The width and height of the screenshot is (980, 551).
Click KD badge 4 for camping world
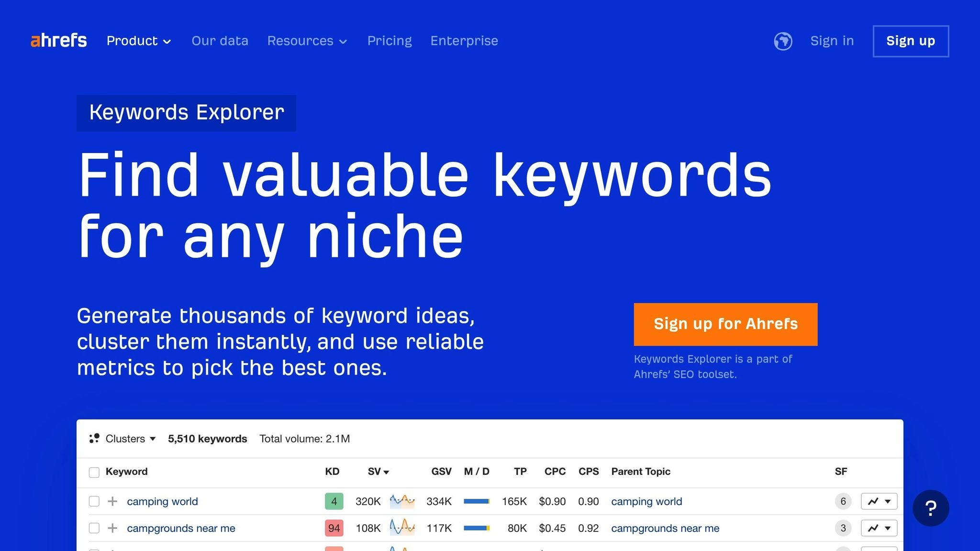pos(334,501)
